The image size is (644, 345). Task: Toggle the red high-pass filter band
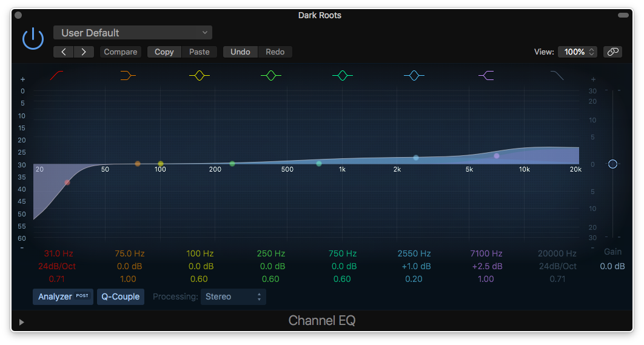(56, 76)
